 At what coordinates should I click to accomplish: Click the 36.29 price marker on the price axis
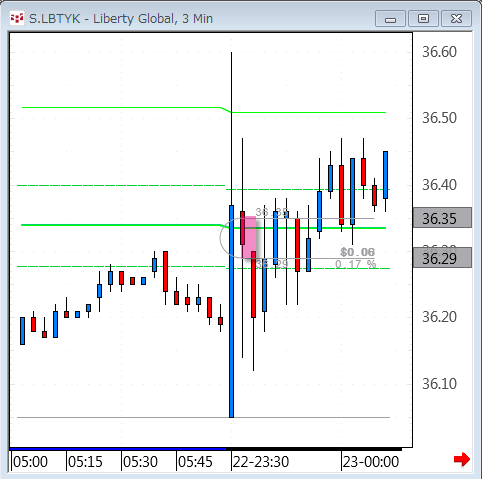[442, 258]
